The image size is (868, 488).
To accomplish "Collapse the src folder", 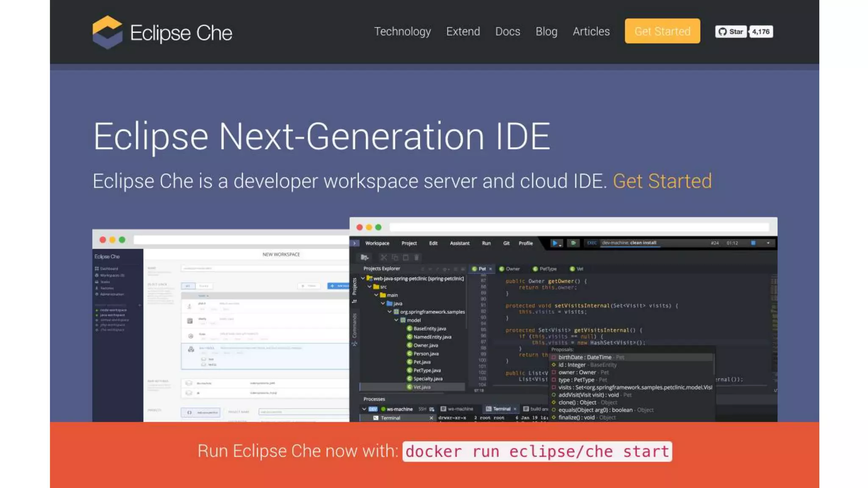I will 370,287.
